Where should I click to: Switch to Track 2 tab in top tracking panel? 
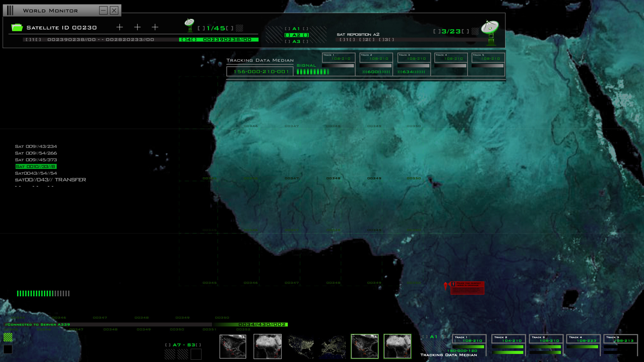(x=376, y=58)
